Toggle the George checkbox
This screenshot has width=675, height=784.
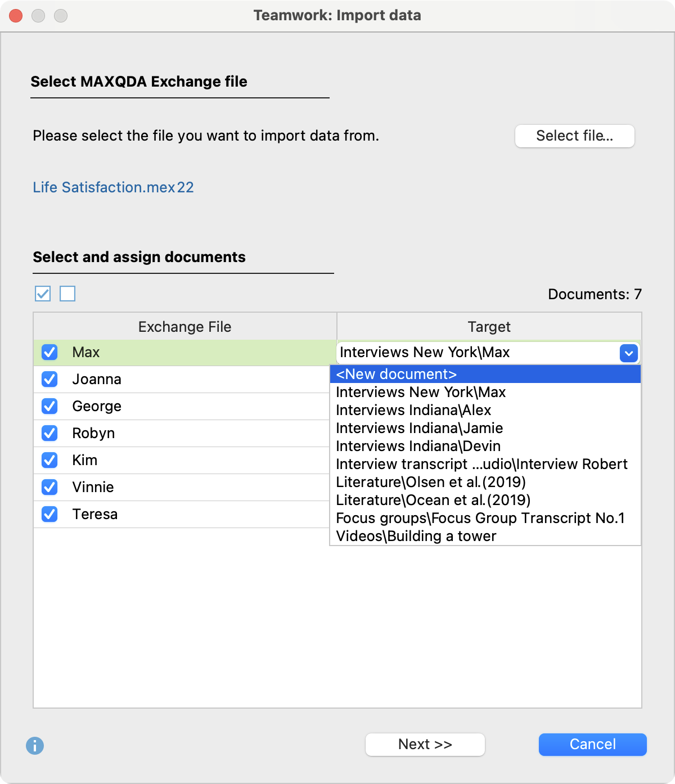(x=49, y=407)
